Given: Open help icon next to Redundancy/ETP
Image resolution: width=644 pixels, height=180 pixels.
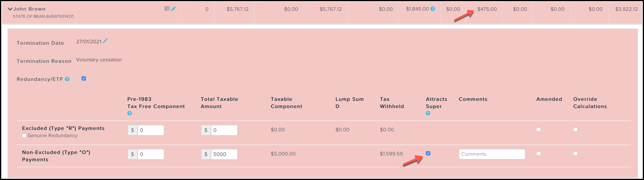Looking at the screenshot, I should [x=67, y=79].
